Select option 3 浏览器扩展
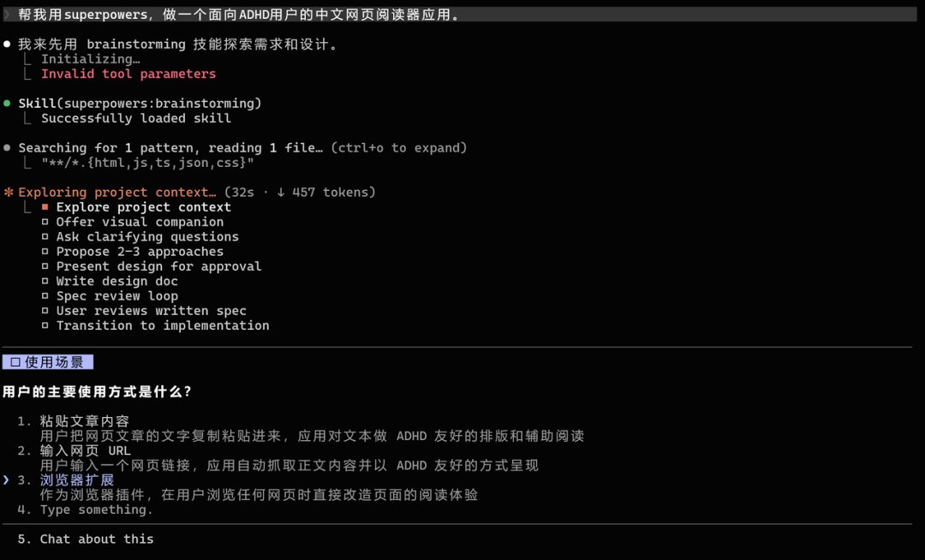 [77, 480]
